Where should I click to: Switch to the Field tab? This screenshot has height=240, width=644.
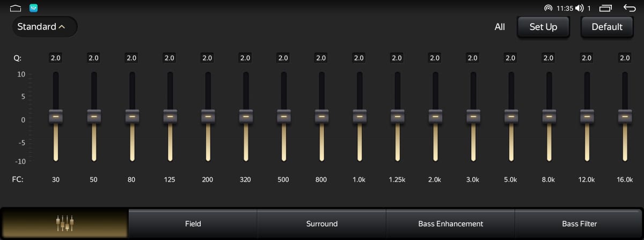193,223
